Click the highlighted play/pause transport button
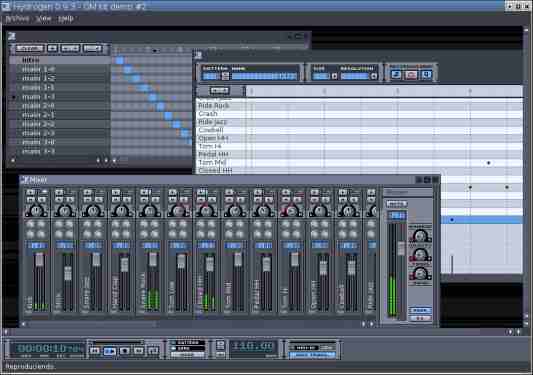The width and height of the screenshot is (533, 375). pyautogui.click(x=109, y=351)
